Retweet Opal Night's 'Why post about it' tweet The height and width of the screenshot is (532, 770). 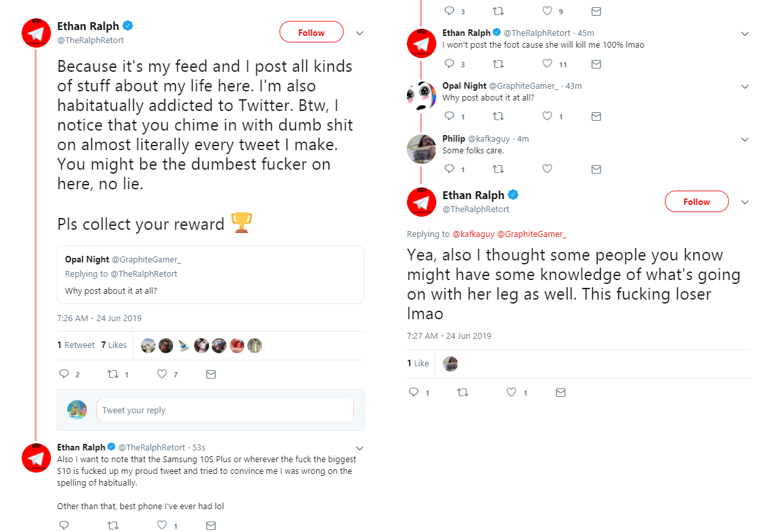pyautogui.click(x=498, y=116)
